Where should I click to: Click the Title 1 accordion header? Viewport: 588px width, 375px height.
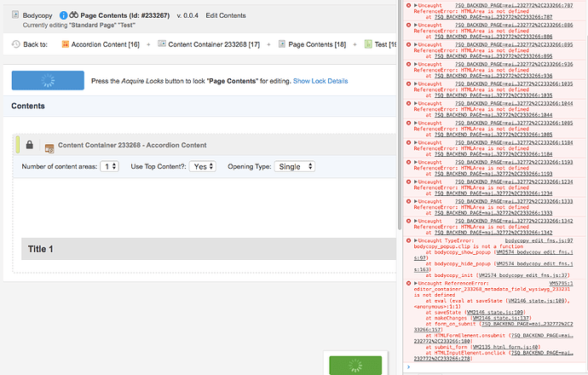coord(41,249)
